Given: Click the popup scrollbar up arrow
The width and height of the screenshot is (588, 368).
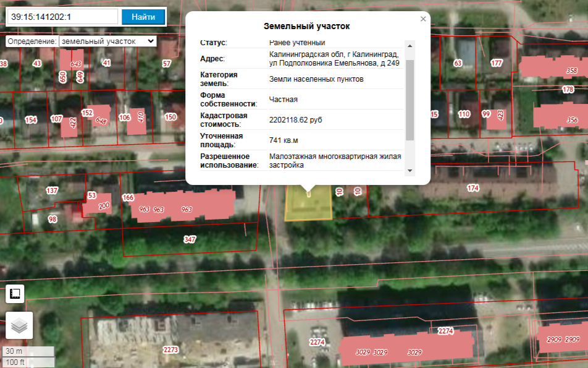Looking at the screenshot, I should coord(409,45).
